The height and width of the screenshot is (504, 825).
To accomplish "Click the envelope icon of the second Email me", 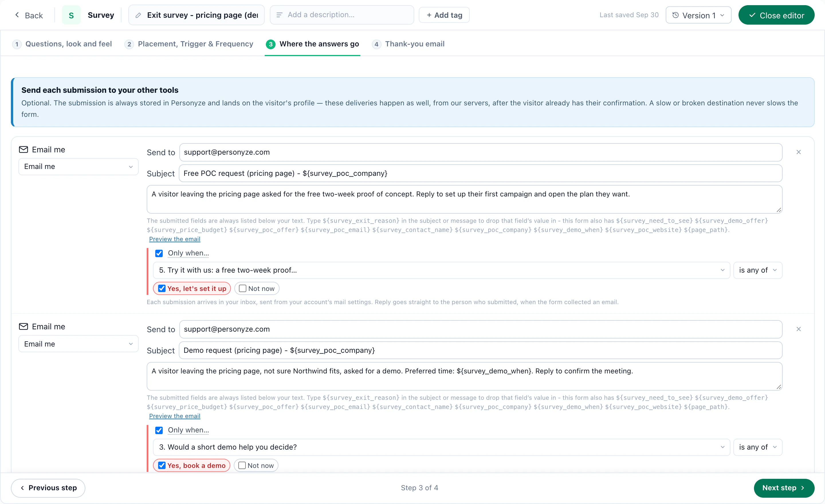I will tap(23, 327).
